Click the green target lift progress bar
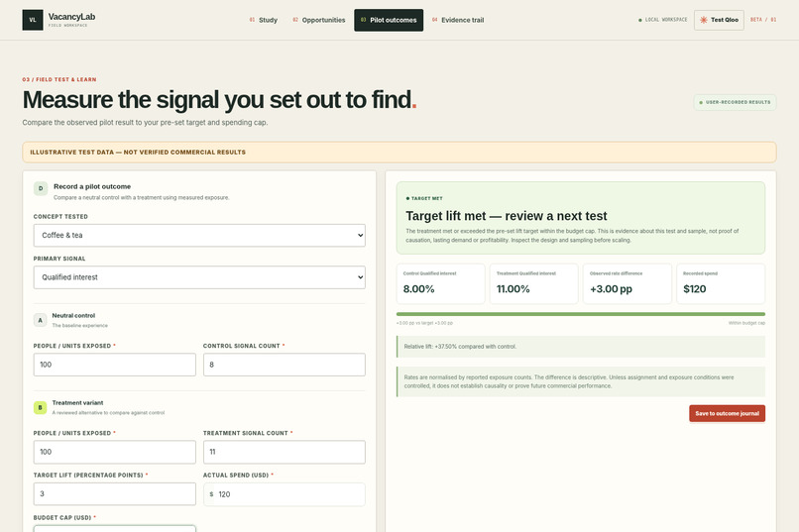The width and height of the screenshot is (799, 532). click(581, 314)
